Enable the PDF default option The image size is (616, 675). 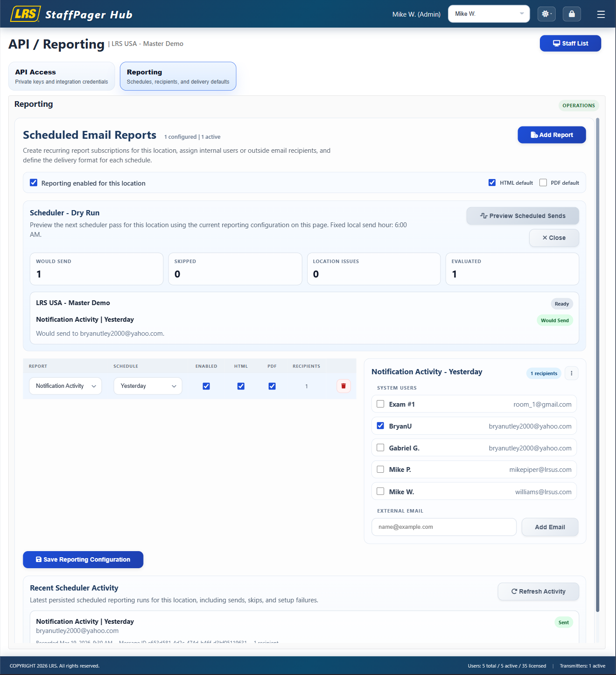[x=543, y=182]
